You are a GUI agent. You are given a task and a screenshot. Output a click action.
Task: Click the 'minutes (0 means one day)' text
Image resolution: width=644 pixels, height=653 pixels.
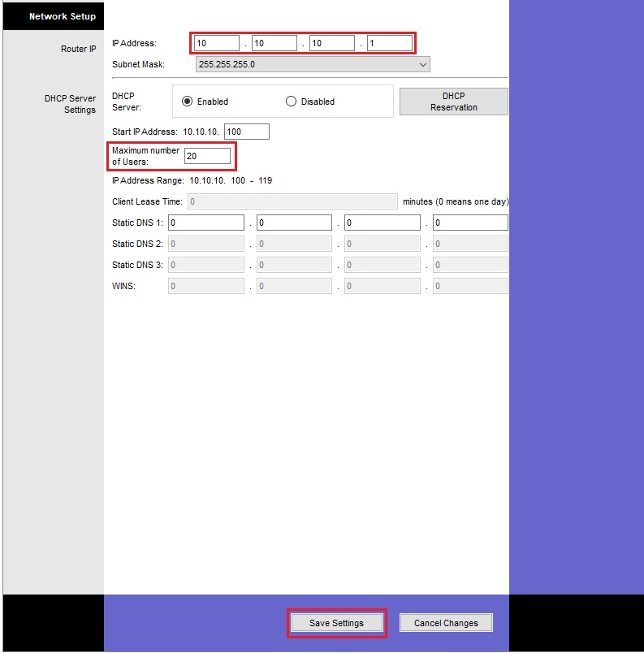tap(456, 201)
